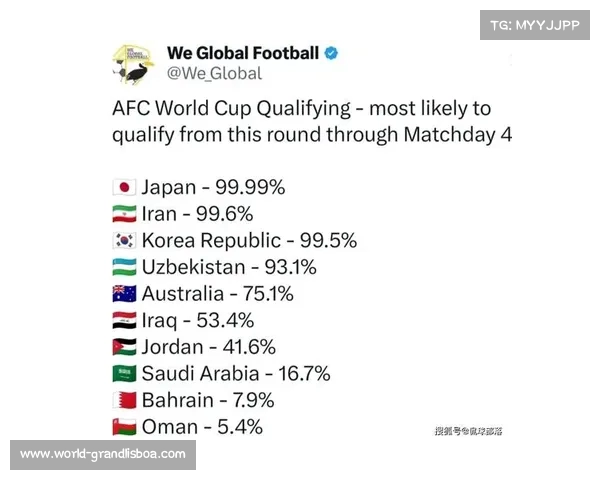Click the Saudi Arabia flag icon
Image resolution: width=600 pixels, height=480 pixels.
(x=124, y=374)
